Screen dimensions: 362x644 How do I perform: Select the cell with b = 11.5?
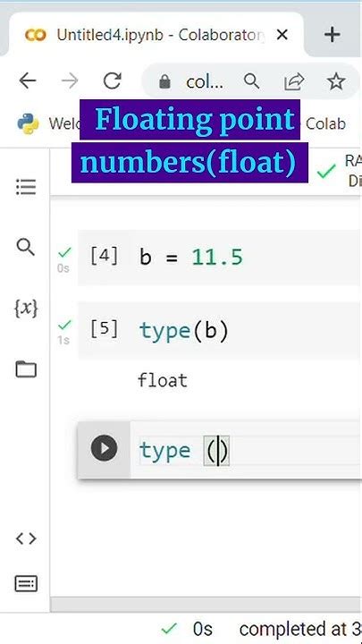(x=220, y=258)
